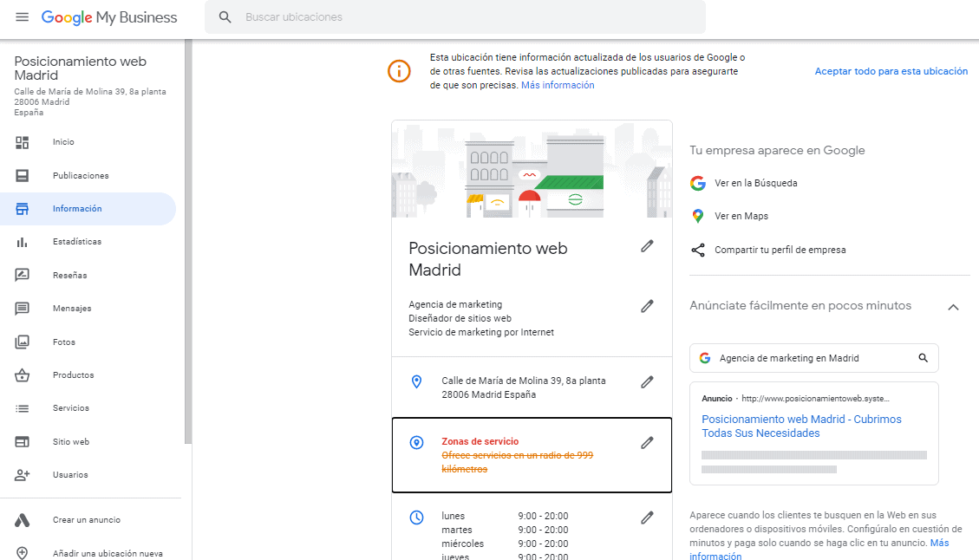This screenshot has width=979, height=560.
Task: Edit business hours with pencil icon
Action: coord(648,518)
